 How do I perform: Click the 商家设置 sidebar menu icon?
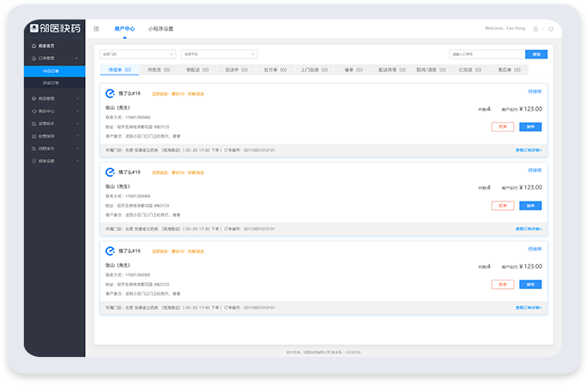(34, 161)
